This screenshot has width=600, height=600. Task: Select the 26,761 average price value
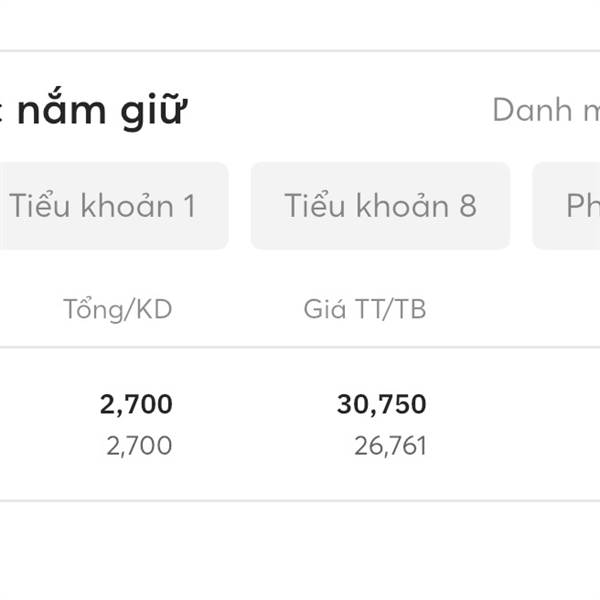[390, 445]
